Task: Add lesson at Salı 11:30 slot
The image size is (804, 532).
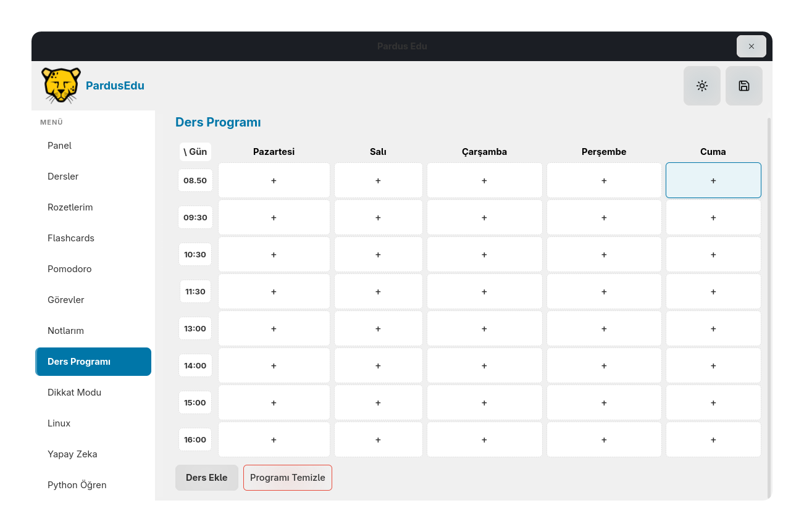Action: tap(379, 291)
